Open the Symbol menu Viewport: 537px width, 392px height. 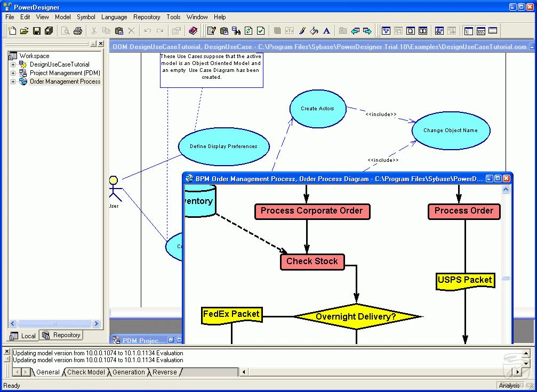(x=86, y=17)
